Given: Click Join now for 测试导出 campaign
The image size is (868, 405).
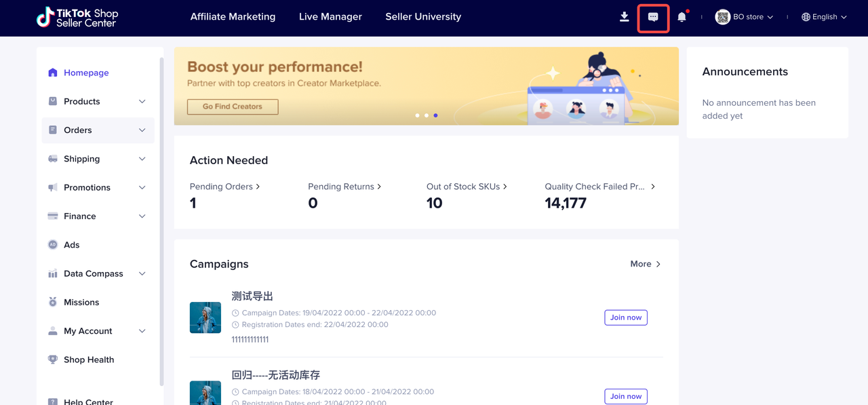Looking at the screenshot, I should (625, 317).
